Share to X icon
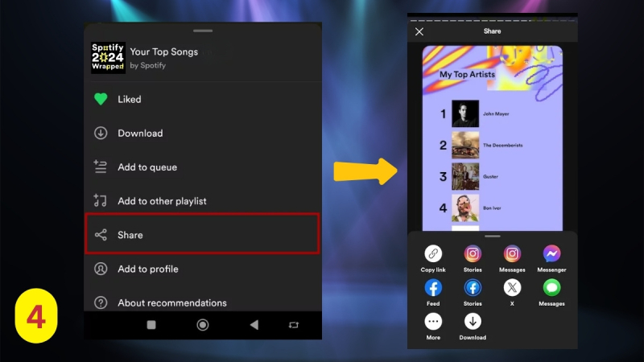This screenshot has width=644, height=362. [x=512, y=288]
